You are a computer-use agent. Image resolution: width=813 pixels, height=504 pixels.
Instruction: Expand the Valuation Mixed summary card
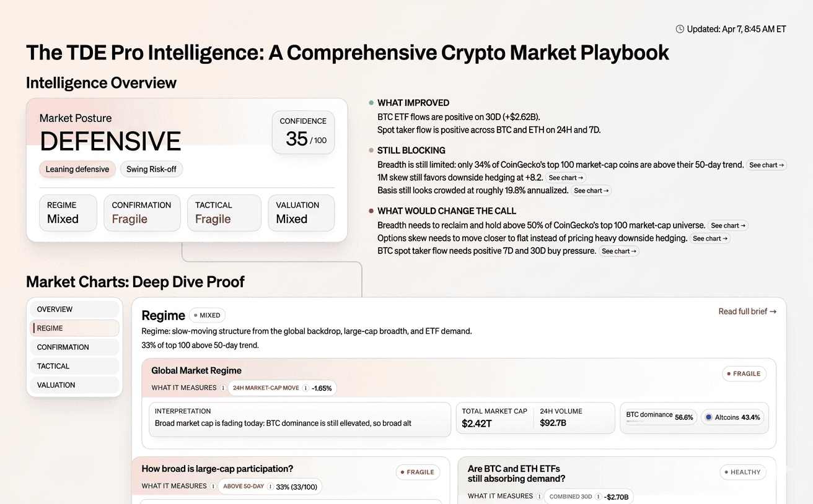tap(301, 213)
